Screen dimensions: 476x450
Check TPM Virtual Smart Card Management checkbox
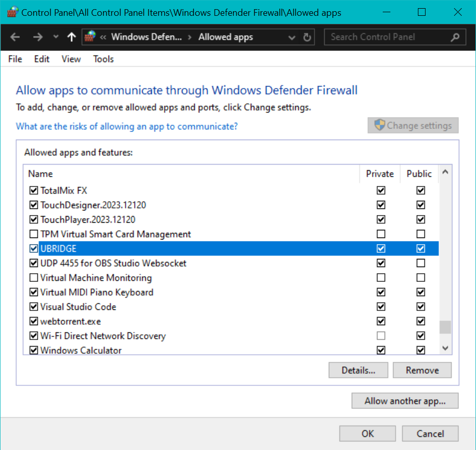(34, 234)
